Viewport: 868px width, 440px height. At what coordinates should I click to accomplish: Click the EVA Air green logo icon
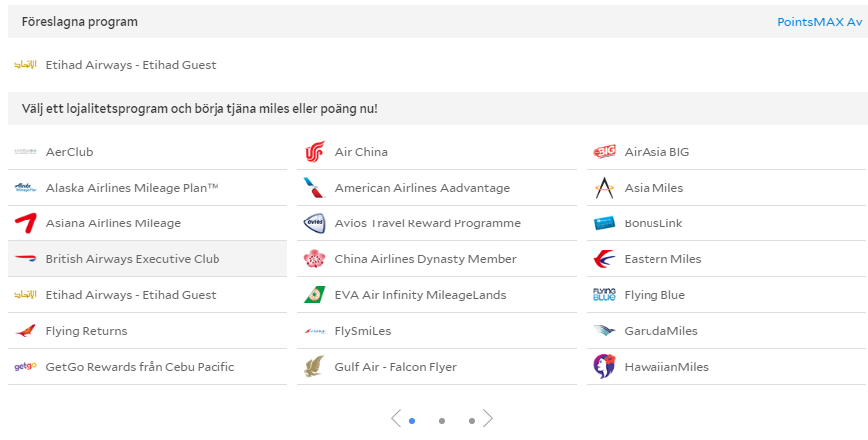(314, 295)
